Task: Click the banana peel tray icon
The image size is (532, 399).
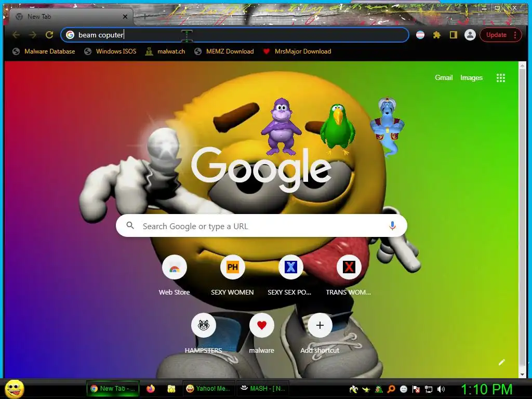Action: pyautogui.click(x=353, y=389)
